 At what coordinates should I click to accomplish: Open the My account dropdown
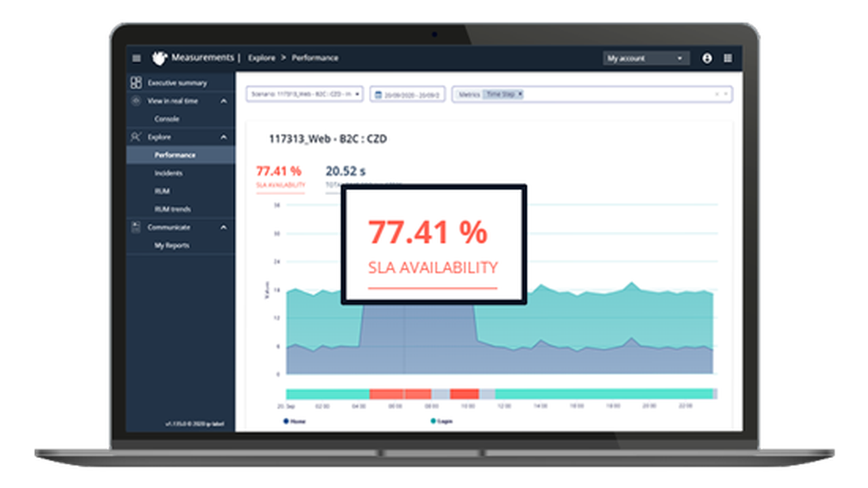646,58
